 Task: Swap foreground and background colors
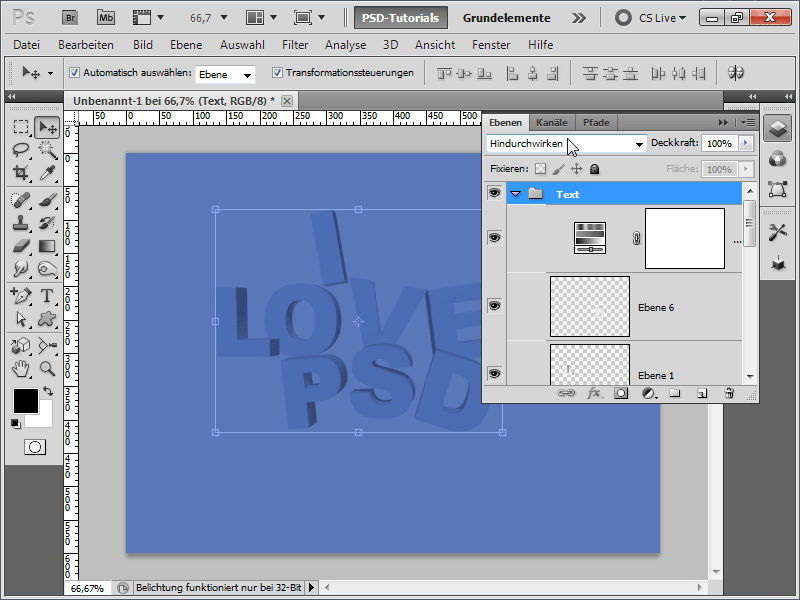tap(48, 391)
